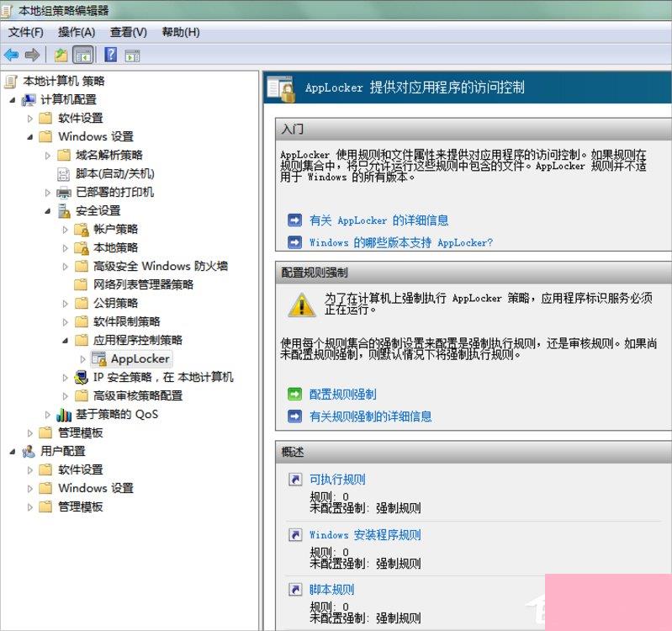Click the Back arrow toolbar icon
The height and width of the screenshot is (631, 672).
click(x=12, y=55)
